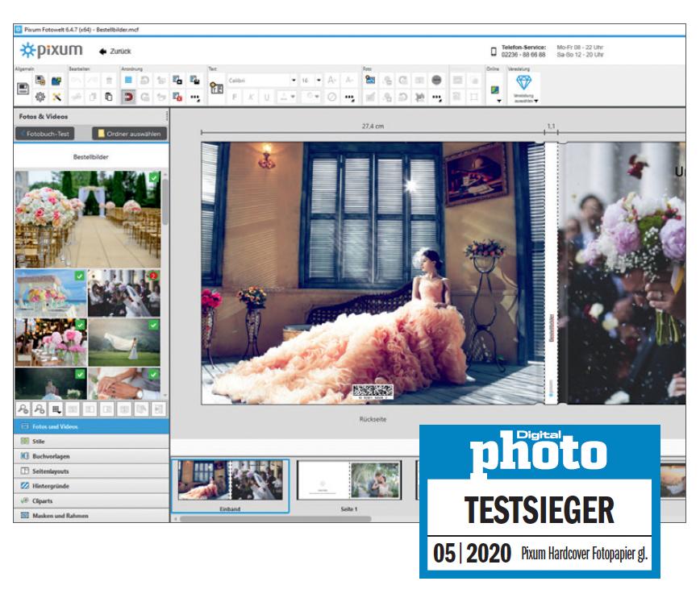This screenshot has height=602, width=700.
Task: Click the dark round circle icon in Foto group
Action: point(436,80)
